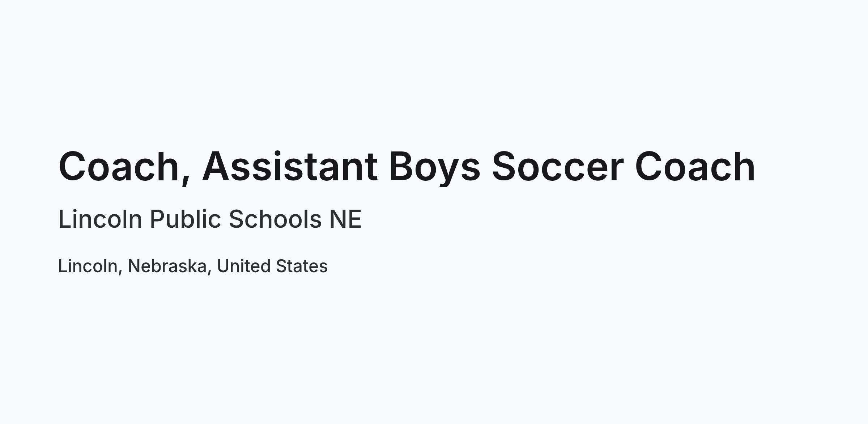Screen dimensions: 868x424
Task: Click the Lincoln, Nebraska, United States location text
Action: [x=193, y=266]
